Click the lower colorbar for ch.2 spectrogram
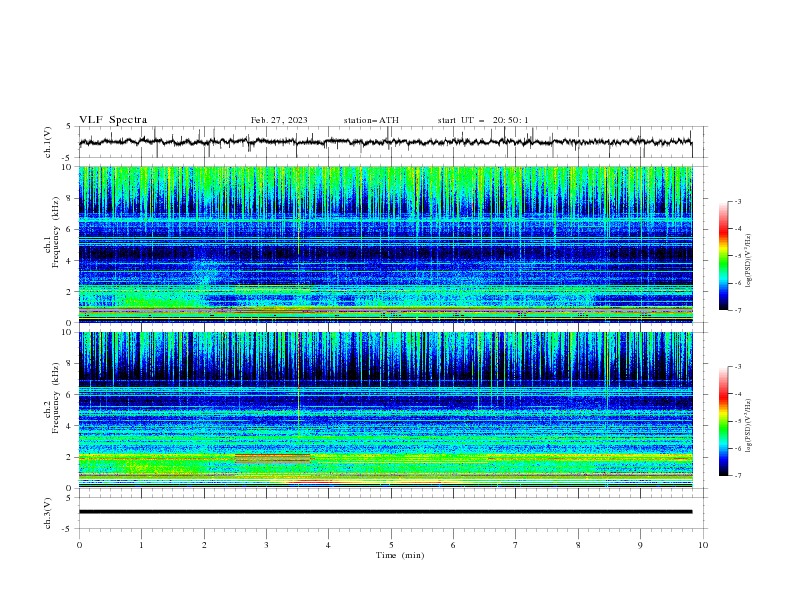This screenshot has width=792, height=612. pos(723,421)
